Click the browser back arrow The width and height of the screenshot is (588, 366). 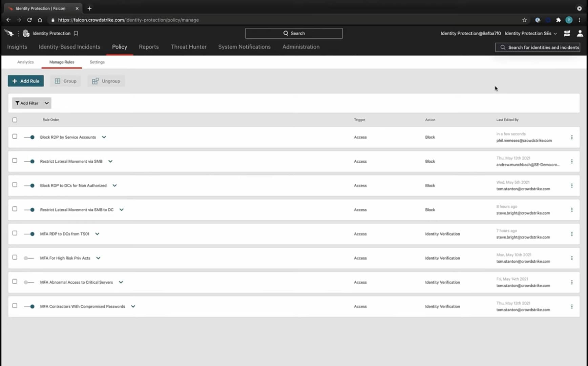8,20
